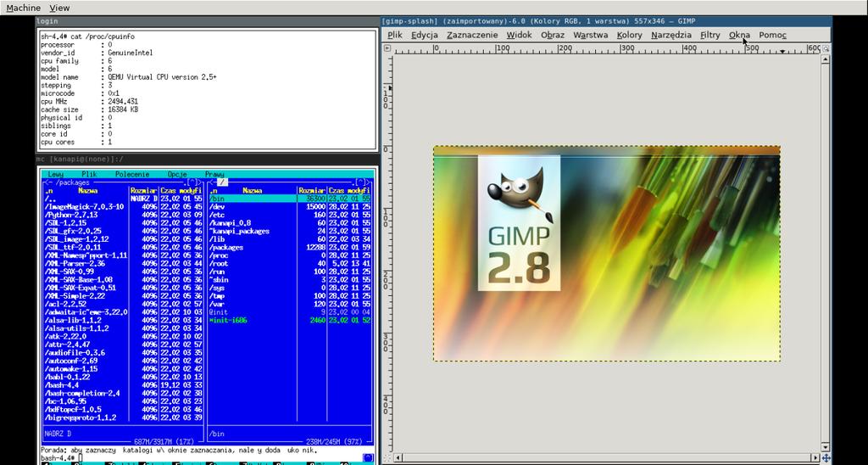Select highlighted /bin row in right mc panel

pos(290,199)
